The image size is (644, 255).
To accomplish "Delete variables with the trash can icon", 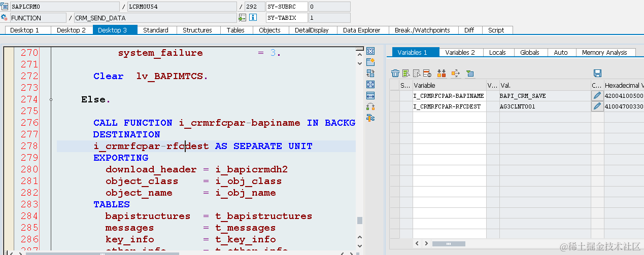I will (x=395, y=74).
